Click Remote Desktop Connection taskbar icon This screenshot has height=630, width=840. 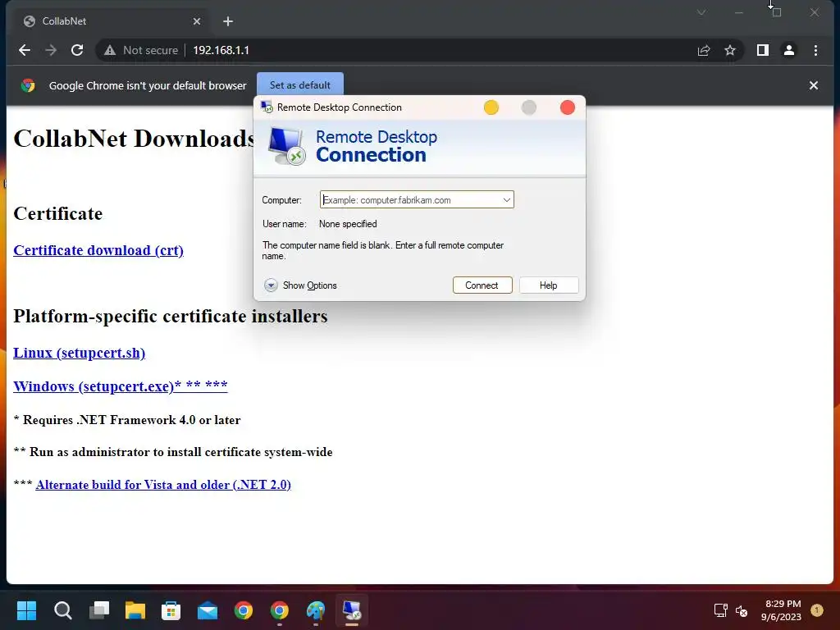click(x=352, y=610)
